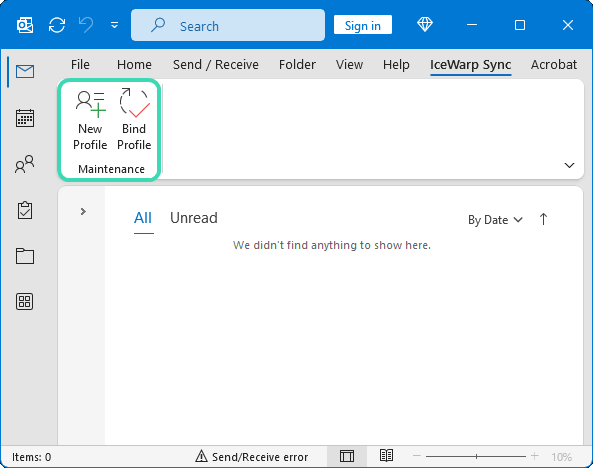Click Bind Profile in Maintenance group

pos(134,120)
